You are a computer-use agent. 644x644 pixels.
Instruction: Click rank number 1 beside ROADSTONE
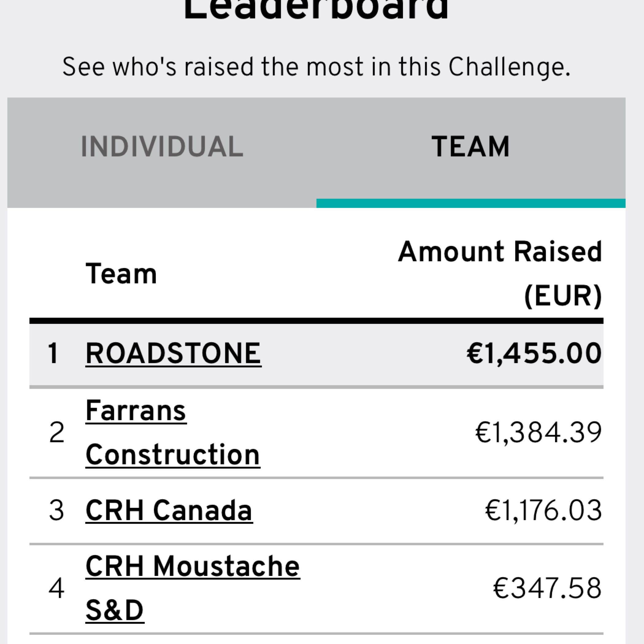point(53,354)
